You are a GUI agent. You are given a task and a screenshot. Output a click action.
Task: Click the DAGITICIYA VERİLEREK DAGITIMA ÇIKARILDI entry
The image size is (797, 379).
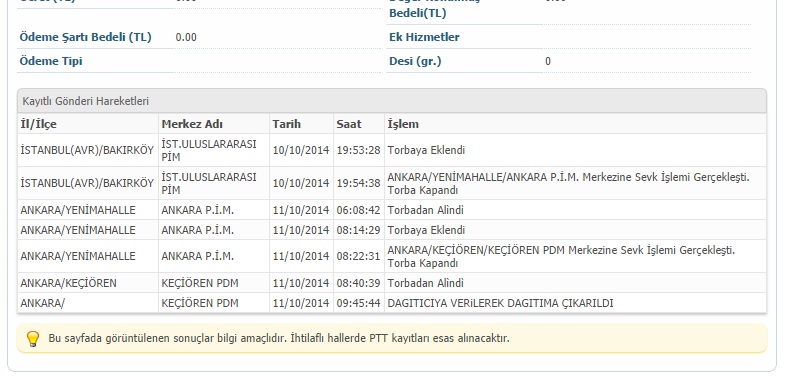coord(500,303)
